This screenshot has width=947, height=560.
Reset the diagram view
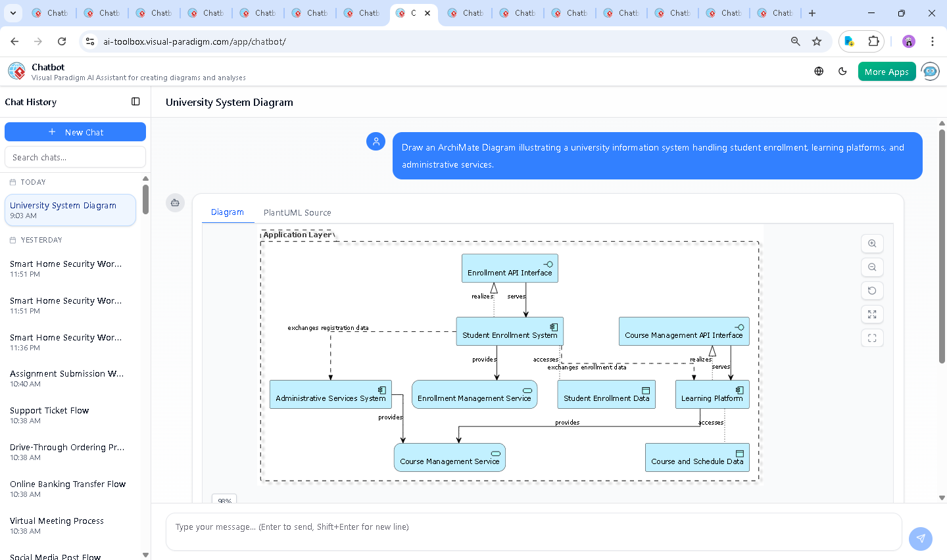[872, 291]
